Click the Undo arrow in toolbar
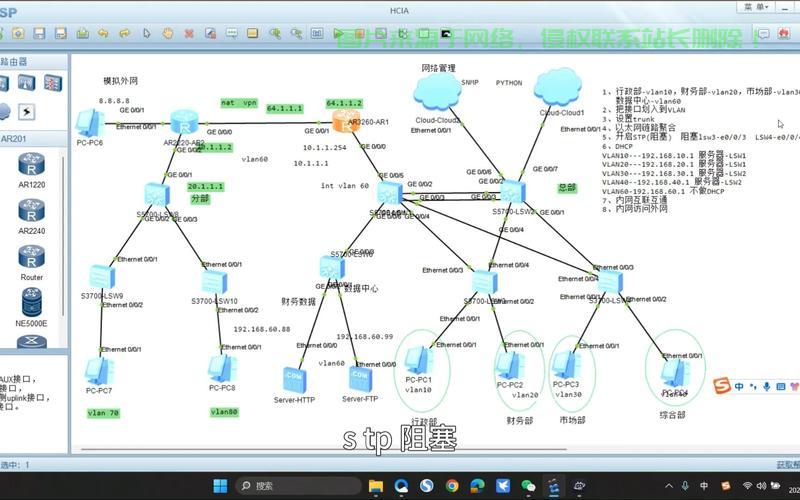 click(104, 34)
